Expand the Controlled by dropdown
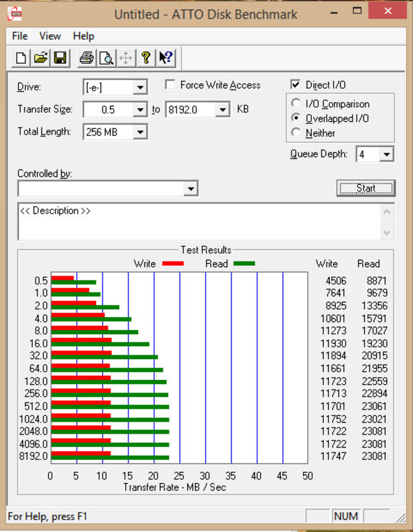 191,189
